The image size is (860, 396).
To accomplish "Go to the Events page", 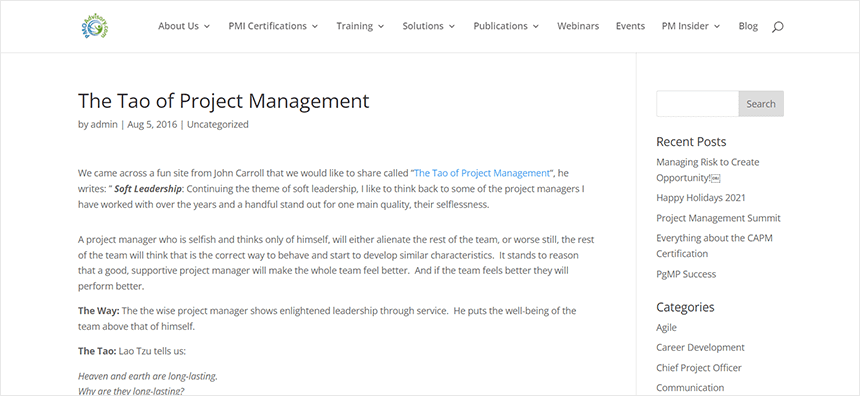I will coord(630,26).
